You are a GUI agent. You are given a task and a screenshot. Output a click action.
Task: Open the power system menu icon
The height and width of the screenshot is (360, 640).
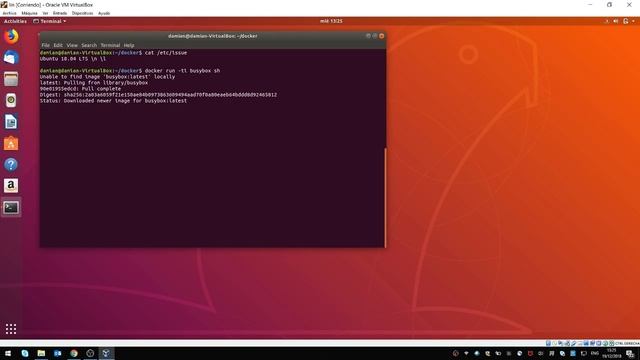tap(626, 21)
